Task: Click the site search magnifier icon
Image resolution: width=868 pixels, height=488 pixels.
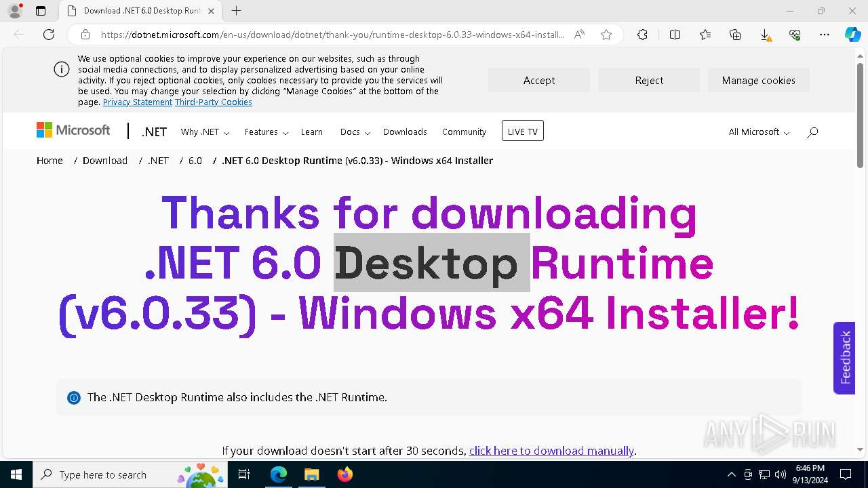Action: [812, 132]
